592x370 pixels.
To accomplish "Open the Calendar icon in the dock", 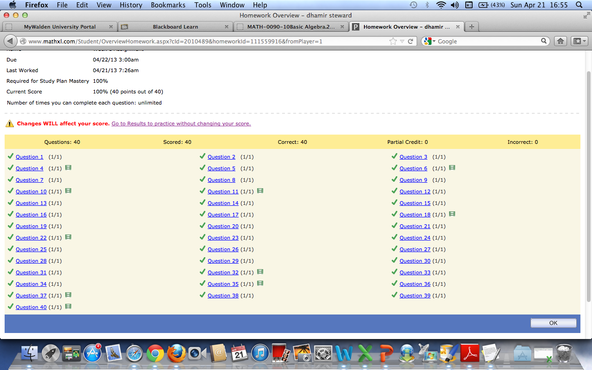I will 239,354.
